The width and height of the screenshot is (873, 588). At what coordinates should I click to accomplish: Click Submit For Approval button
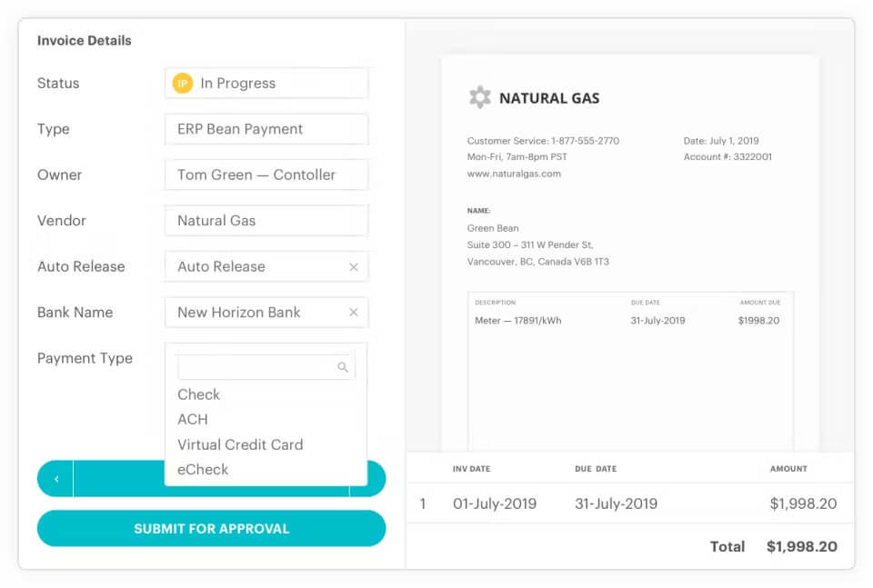pos(212,529)
